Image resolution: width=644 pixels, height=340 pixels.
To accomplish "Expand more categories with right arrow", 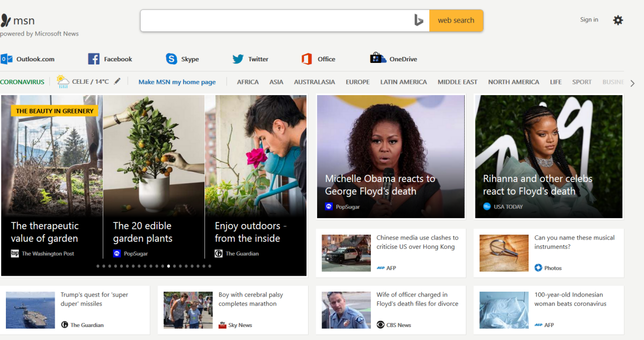I will pos(632,83).
